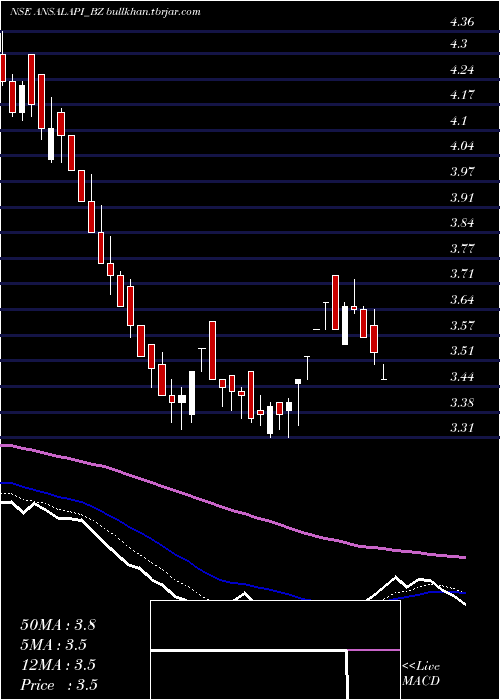Click the 3.64 price axis label

click(x=462, y=299)
